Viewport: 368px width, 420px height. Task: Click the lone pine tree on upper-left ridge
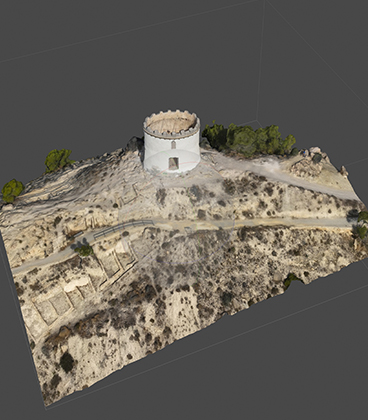click(x=58, y=160)
